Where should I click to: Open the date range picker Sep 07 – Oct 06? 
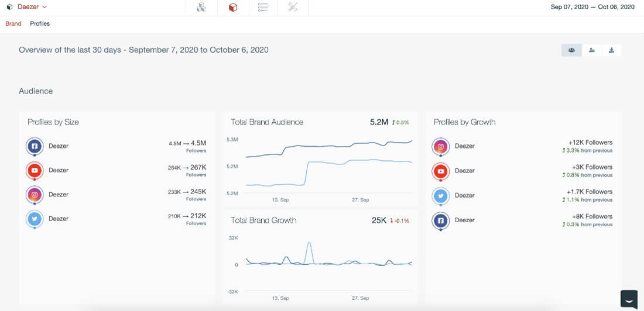tap(592, 7)
